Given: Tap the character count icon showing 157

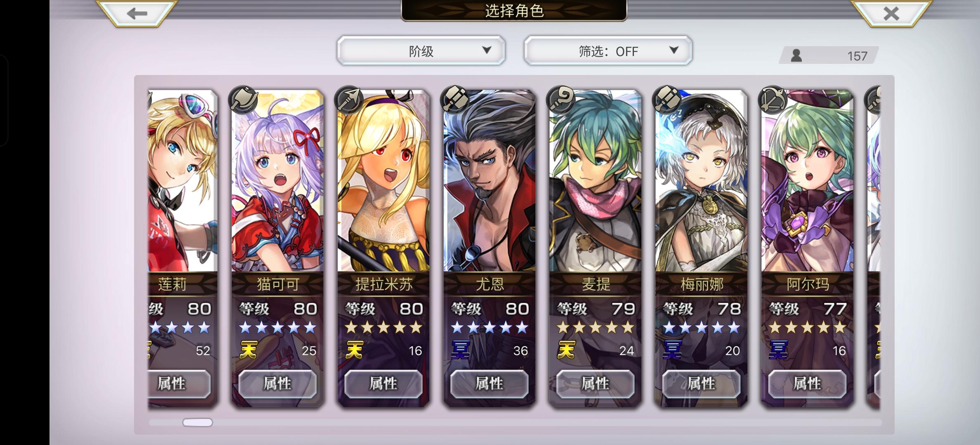Looking at the screenshot, I should [x=796, y=56].
